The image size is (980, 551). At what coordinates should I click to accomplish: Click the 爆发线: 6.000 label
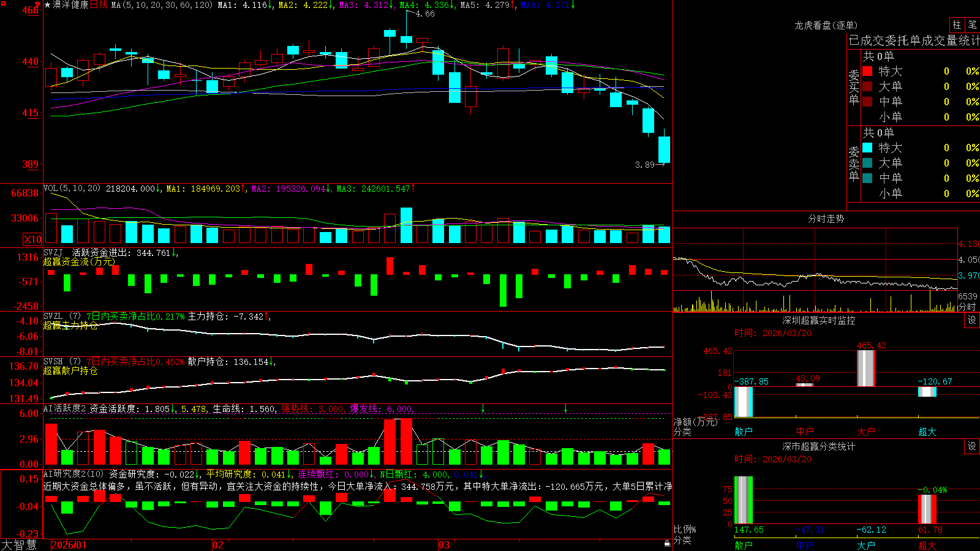pos(382,408)
